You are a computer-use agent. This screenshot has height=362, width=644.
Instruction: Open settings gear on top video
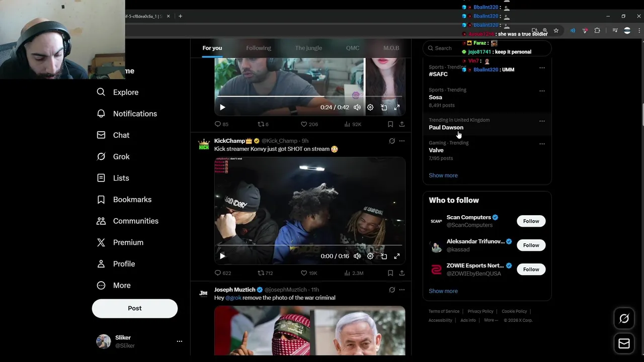point(370,107)
